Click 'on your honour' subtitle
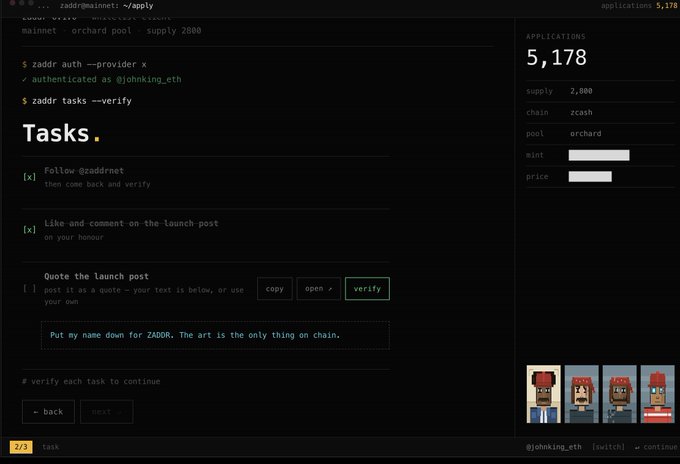The width and height of the screenshot is (680, 464). click(x=74, y=237)
